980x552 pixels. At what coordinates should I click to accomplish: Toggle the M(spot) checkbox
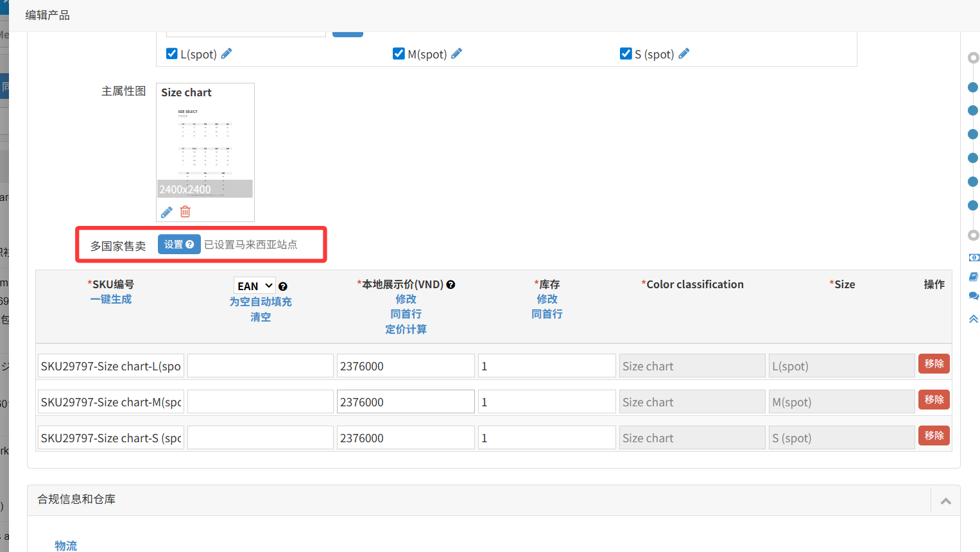[399, 54]
